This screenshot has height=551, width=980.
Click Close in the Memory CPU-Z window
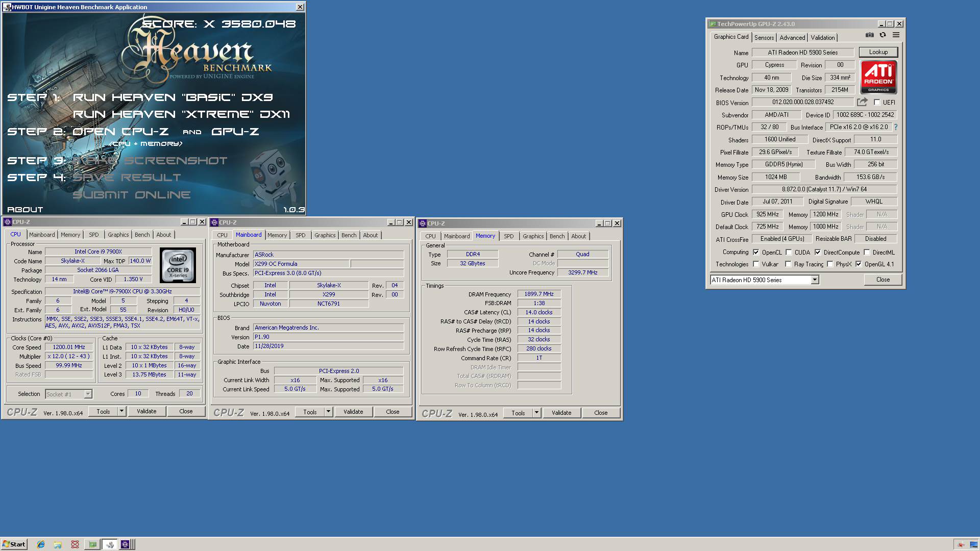[601, 413]
